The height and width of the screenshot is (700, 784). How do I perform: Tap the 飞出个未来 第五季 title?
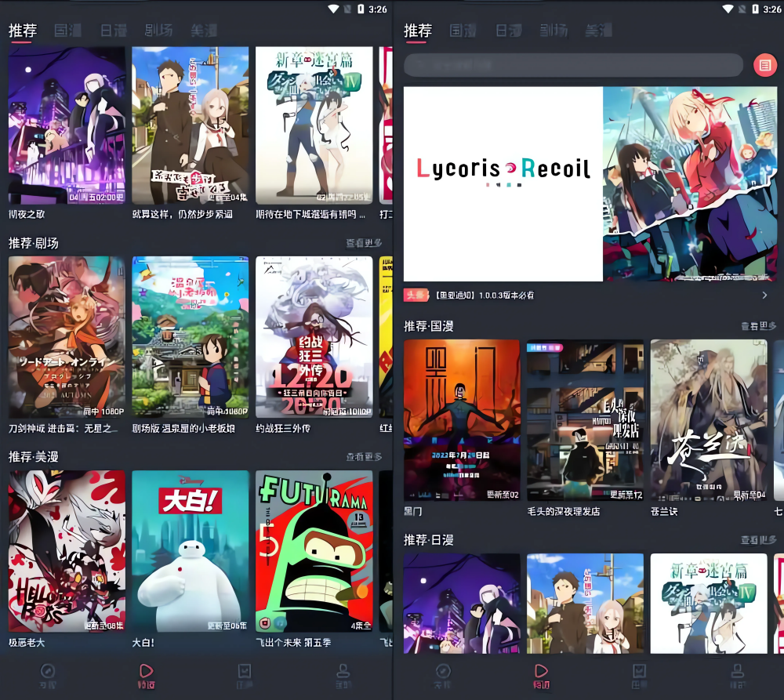[x=293, y=643]
